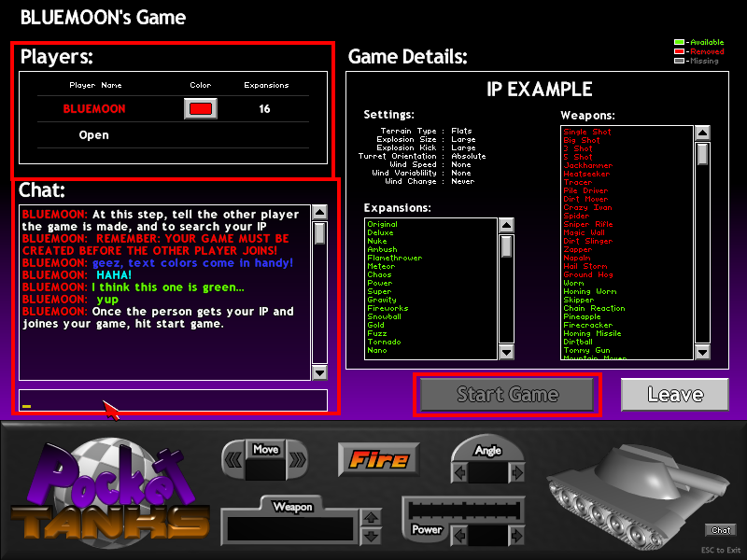Click the Power value display
The width and height of the screenshot is (747, 560).
click(488, 536)
